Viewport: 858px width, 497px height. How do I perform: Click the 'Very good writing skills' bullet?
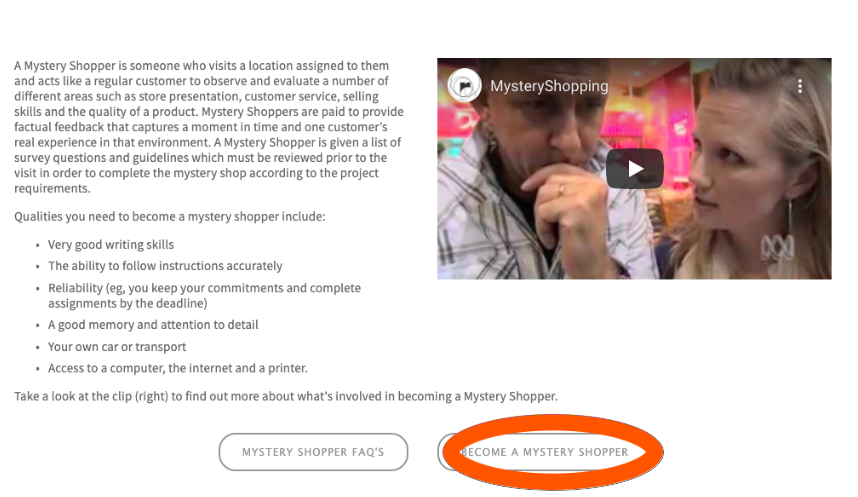point(111,245)
